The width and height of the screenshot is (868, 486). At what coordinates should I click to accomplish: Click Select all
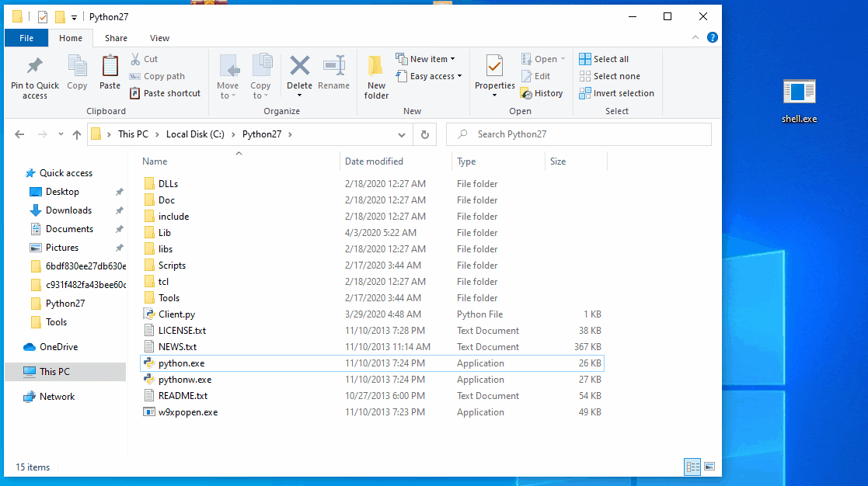[x=603, y=59]
